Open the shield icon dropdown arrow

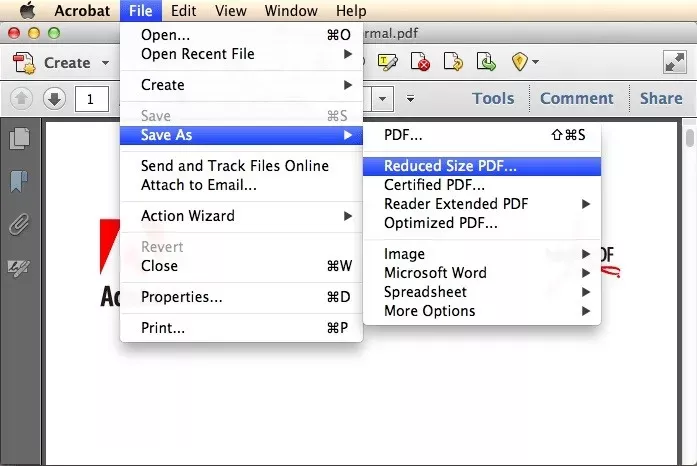536,62
